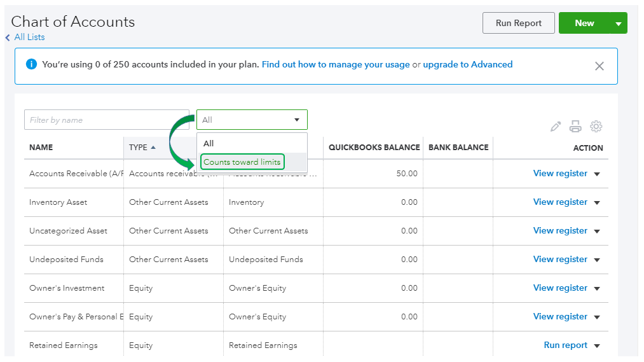The height and width of the screenshot is (362, 644).
Task: Sort by the TYPE column arrow
Action: [x=153, y=148]
